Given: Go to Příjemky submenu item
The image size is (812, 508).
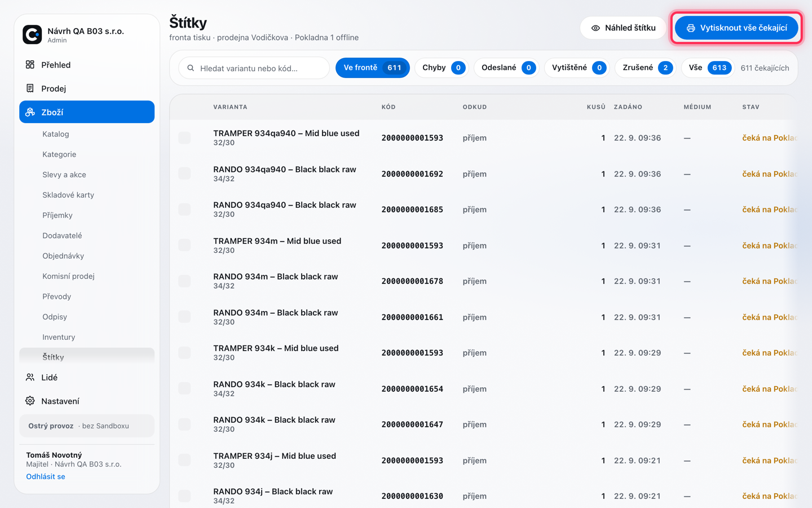Looking at the screenshot, I should pyautogui.click(x=58, y=215).
